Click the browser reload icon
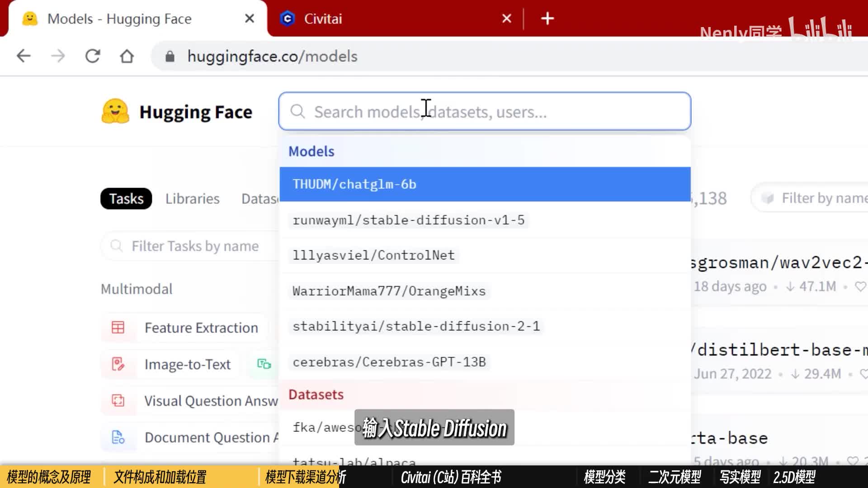Screen dimensions: 868x488 pyautogui.click(x=93, y=56)
